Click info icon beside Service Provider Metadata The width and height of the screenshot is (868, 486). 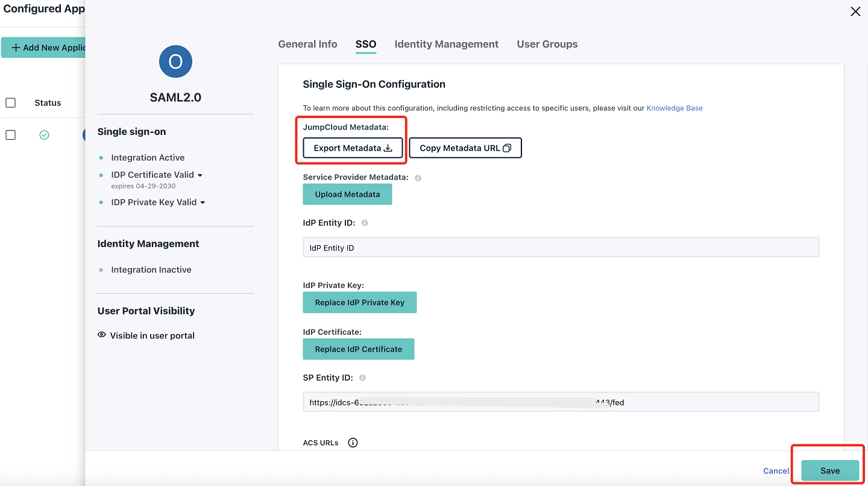coord(418,178)
